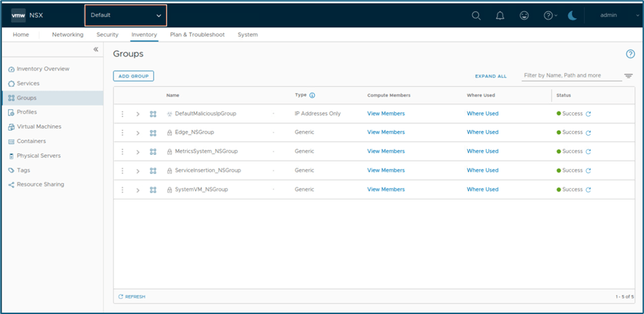This screenshot has width=644, height=314.
Task: Toggle dark mode with the moon icon
Action: click(x=572, y=16)
